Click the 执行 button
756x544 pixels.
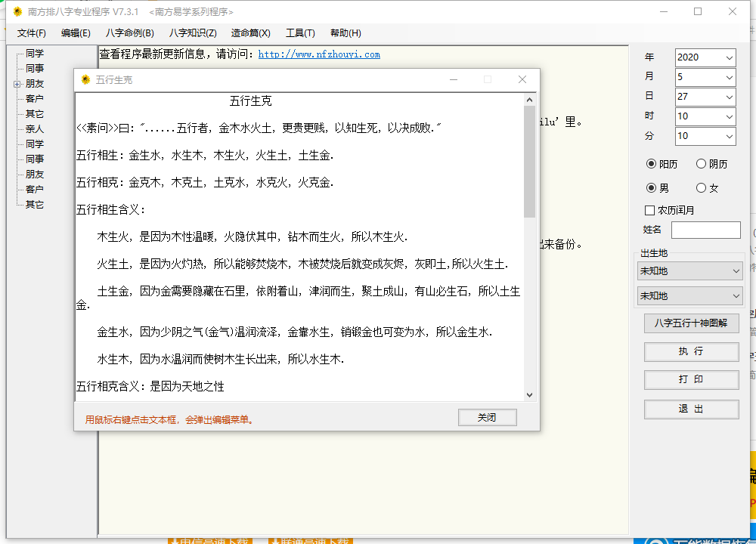point(691,352)
